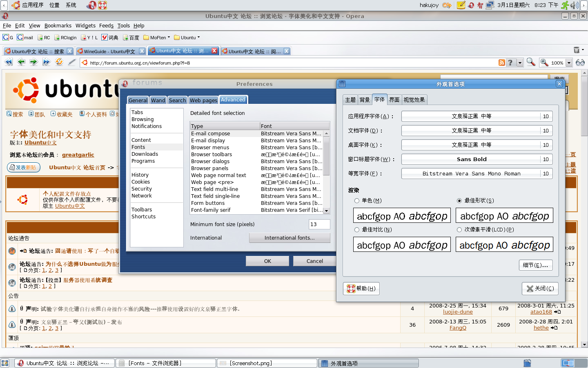Click the zoom magnifier-plus icon
The width and height of the screenshot is (588, 368).
(544, 63)
